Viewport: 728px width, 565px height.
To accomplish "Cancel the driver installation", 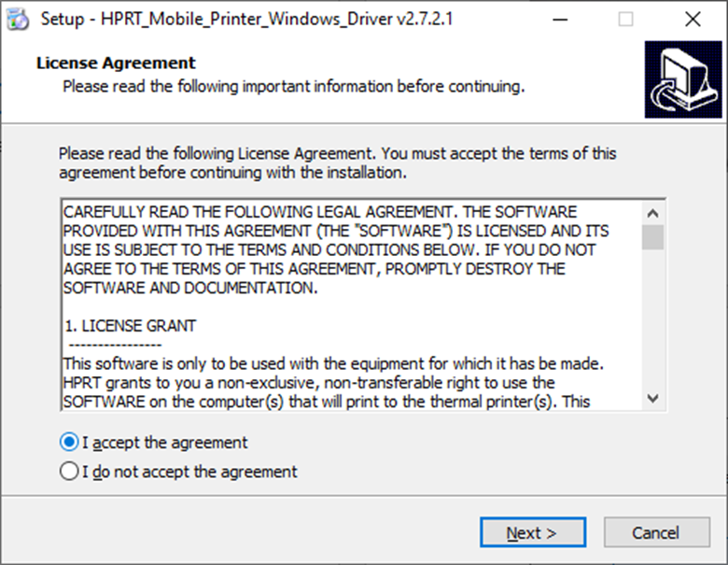I will pos(655,532).
